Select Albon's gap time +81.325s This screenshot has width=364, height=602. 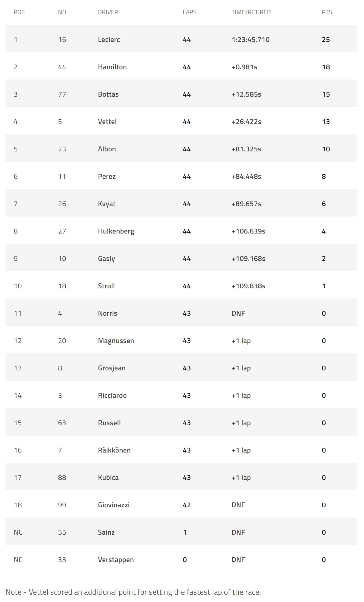coord(246,149)
